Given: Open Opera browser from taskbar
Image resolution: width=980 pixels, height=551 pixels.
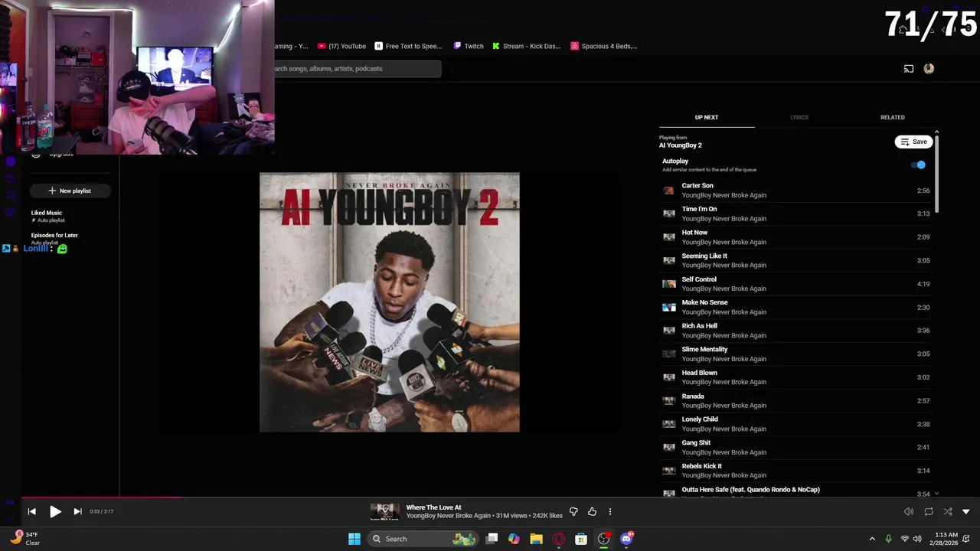Looking at the screenshot, I should (x=559, y=539).
